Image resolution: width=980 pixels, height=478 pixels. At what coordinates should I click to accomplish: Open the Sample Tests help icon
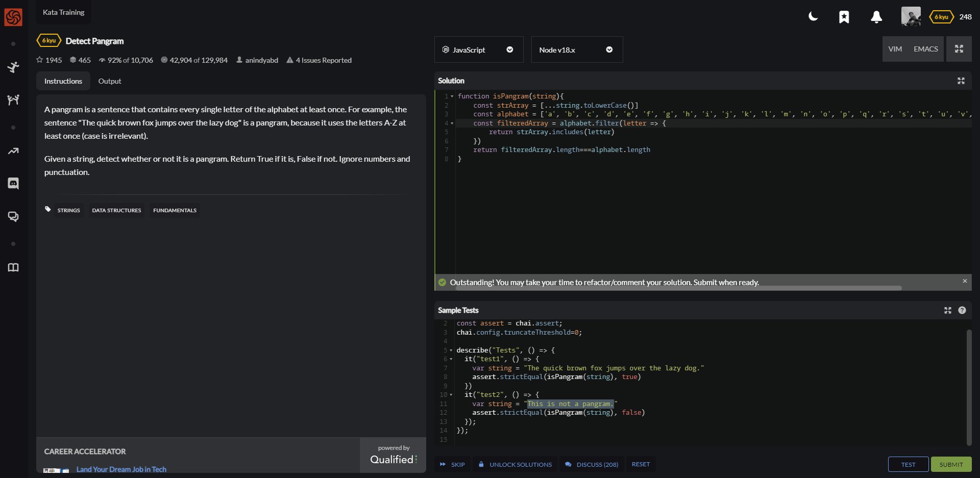[962, 310]
